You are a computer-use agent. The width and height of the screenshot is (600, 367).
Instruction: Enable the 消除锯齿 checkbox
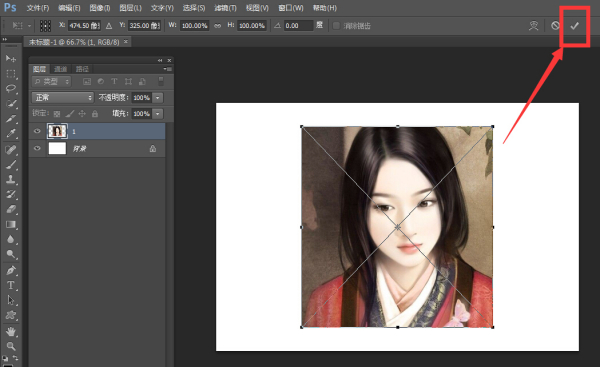[336, 26]
